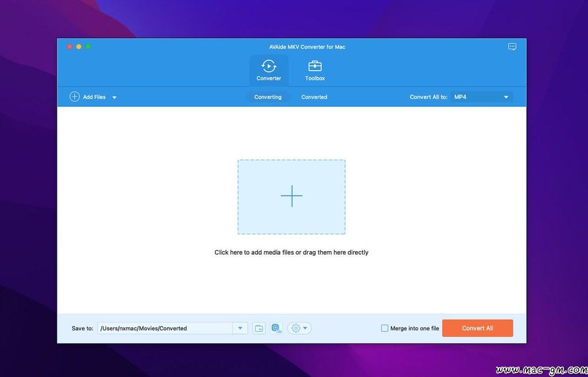Maximize the window with green button
The height and width of the screenshot is (377, 588).
click(88, 47)
